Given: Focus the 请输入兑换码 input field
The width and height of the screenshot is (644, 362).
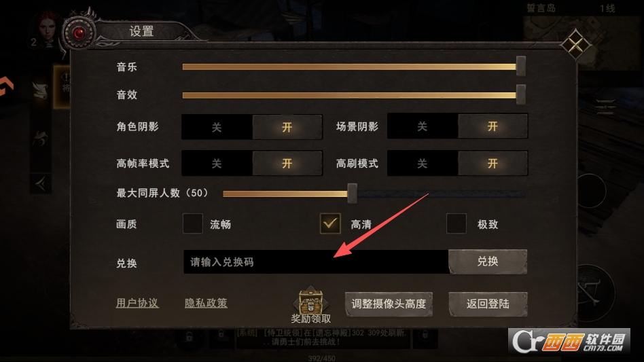Looking at the screenshot, I should pos(316,262).
